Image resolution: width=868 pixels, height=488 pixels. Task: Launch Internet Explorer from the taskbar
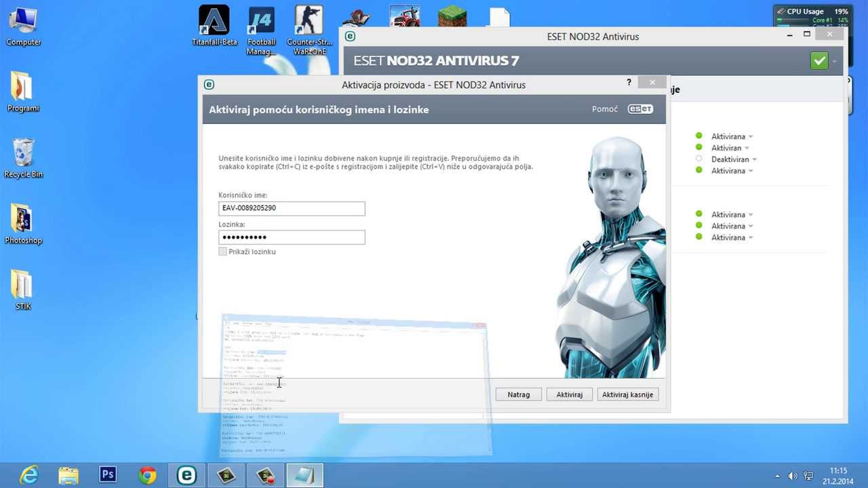(x=29, y=475)
